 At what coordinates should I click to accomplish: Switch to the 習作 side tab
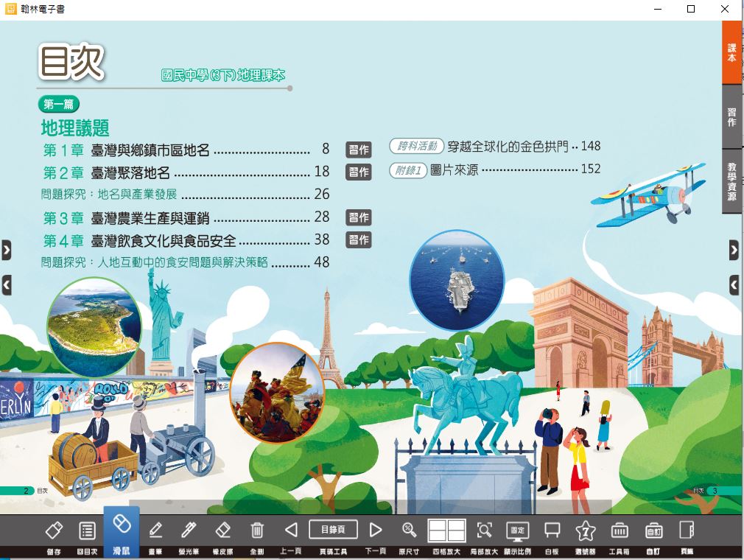[x=731, y=116]
